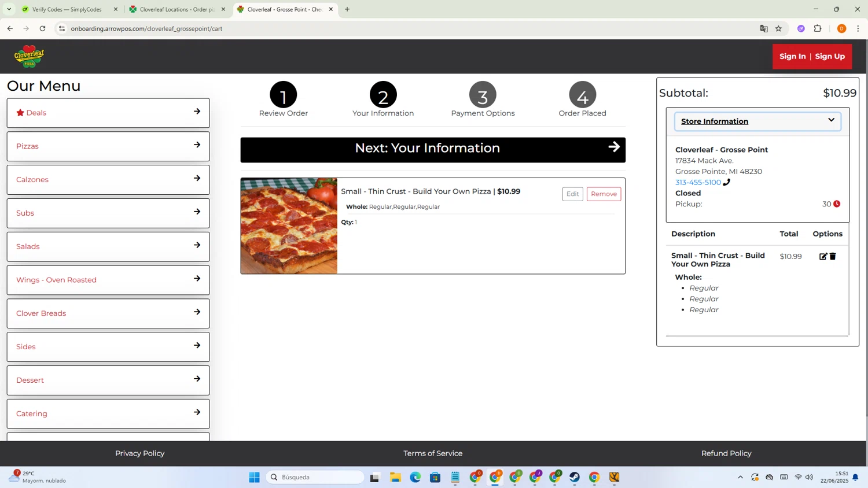View site information icon in address bar

[62, 28]
